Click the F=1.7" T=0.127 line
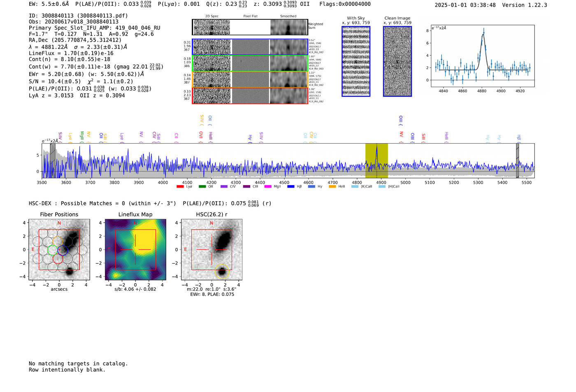 [91, 34]
